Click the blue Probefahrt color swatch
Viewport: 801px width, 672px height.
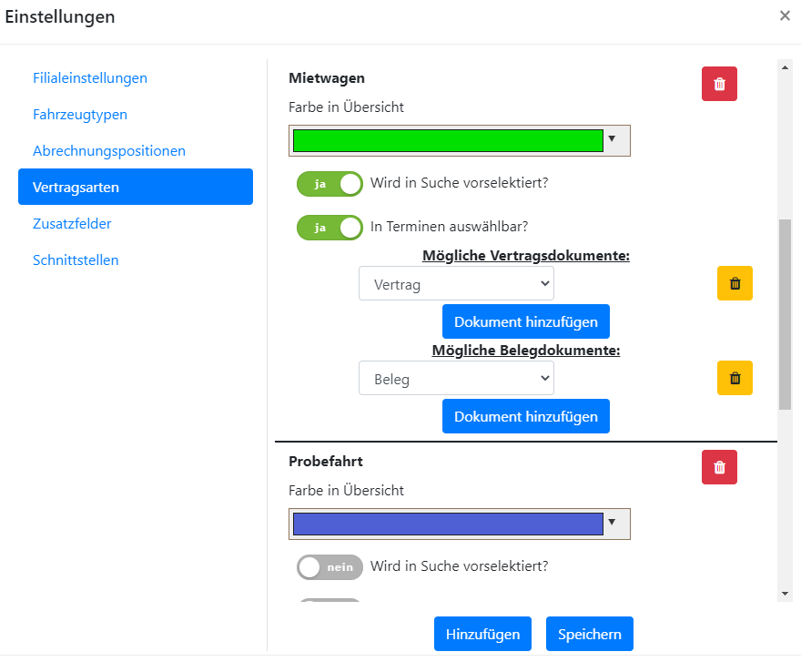[x=448, y=524]
